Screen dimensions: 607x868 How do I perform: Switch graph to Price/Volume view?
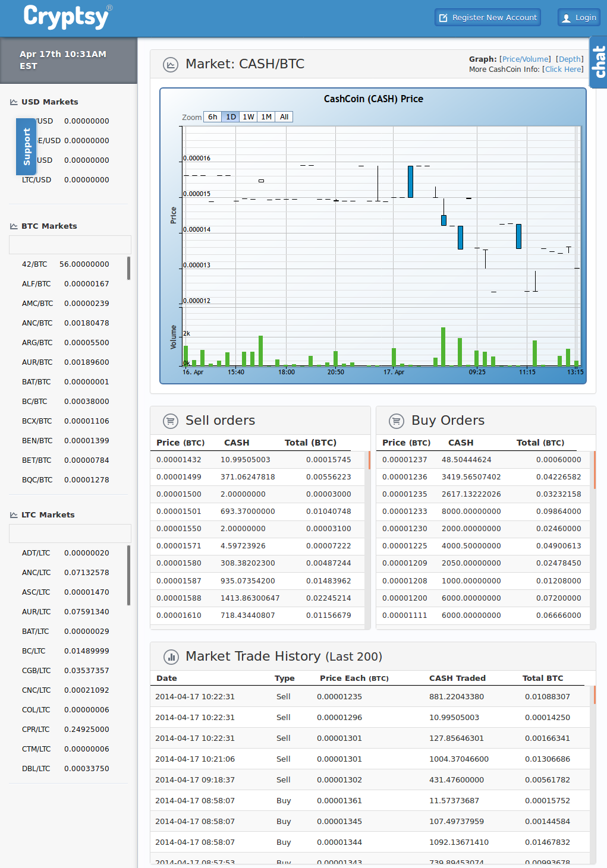point(526,59)
